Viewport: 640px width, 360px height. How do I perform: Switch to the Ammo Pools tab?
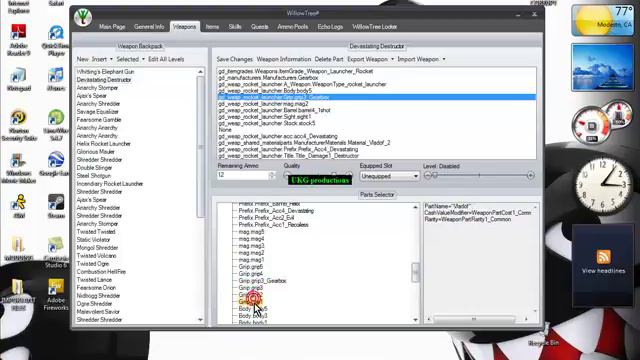pos(293,27)
